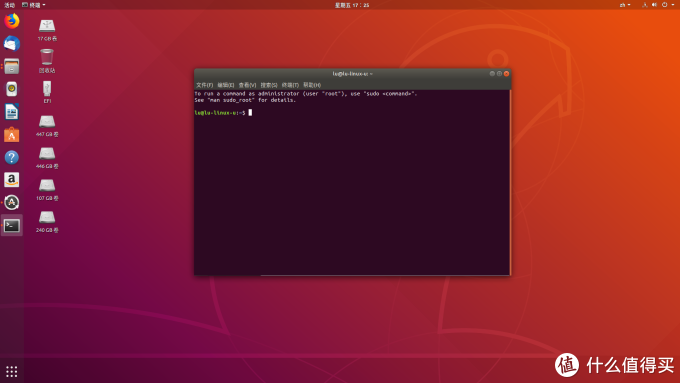Select the 240 GB volume desktop icon

point(47,222)
